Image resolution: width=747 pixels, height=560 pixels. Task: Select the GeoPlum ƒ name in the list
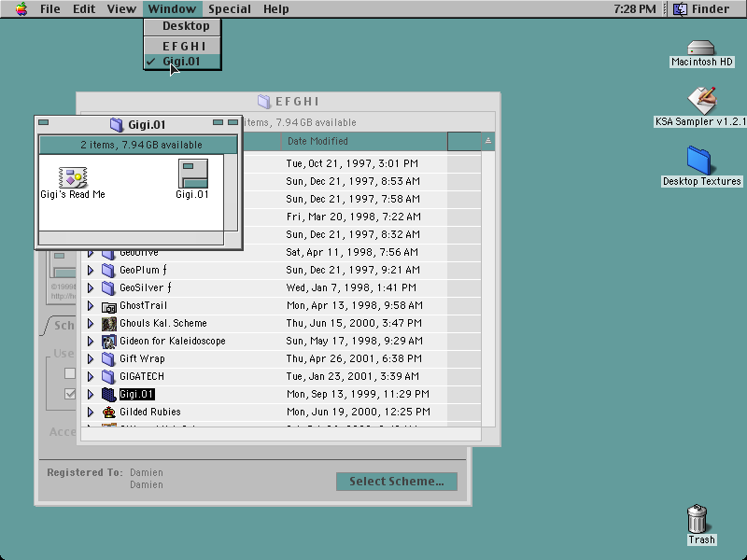click(143, 271)
